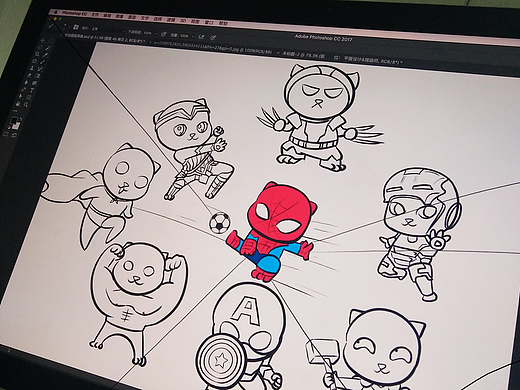Select the Eyedropper tool
The image size is (520, 390).
click(46, 55)
